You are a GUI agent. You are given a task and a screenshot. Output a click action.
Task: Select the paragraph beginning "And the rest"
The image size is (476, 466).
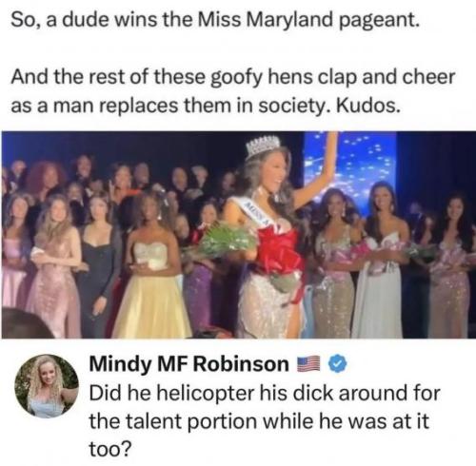232,91
